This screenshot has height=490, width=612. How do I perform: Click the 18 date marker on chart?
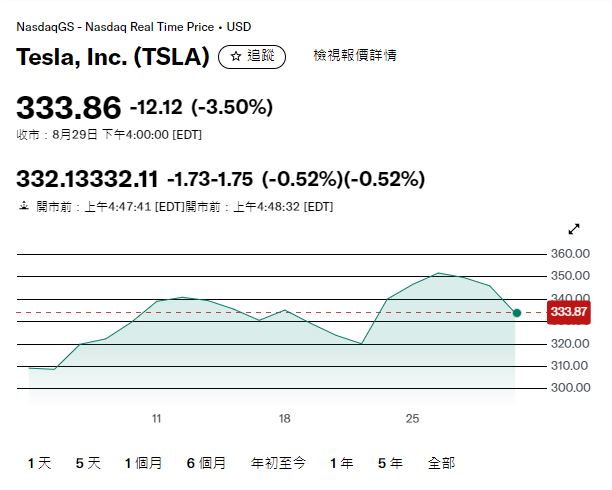(x=285, y=419)
